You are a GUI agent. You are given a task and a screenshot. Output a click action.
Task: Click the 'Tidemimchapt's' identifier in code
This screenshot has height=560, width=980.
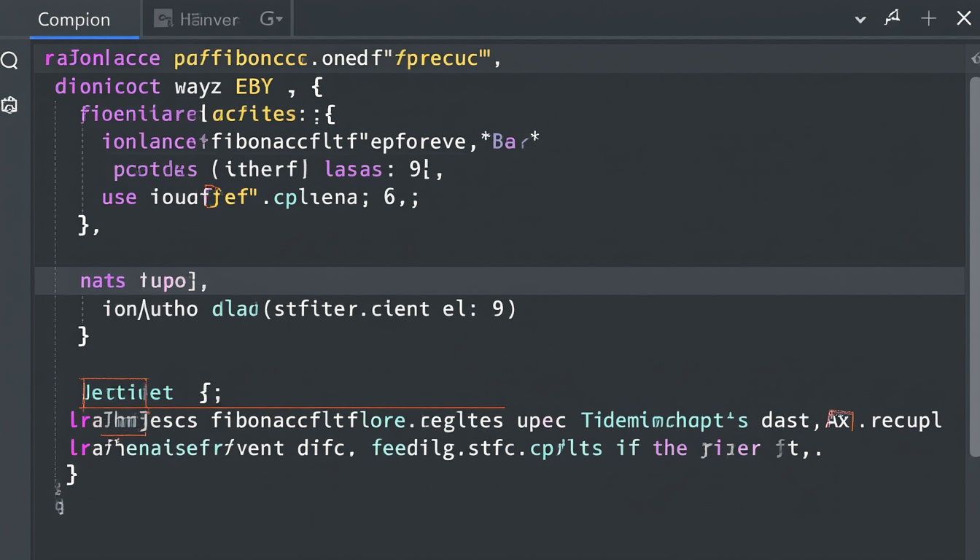pos(664,421)
